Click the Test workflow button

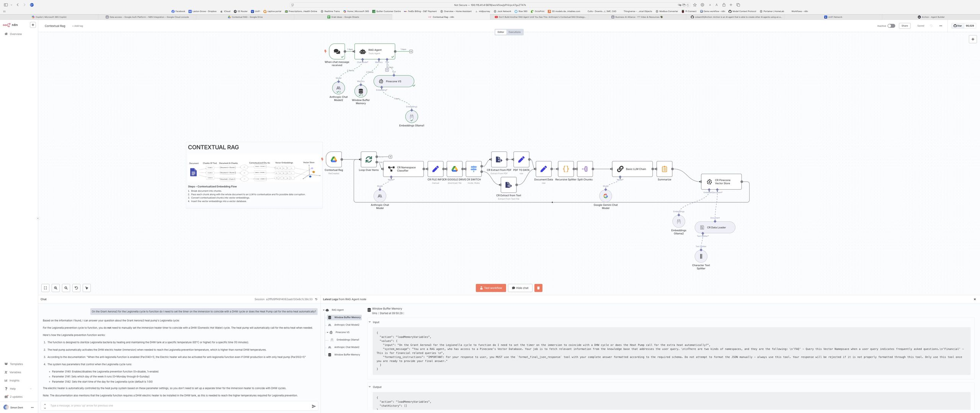pyautogui.click(x=491, y=288)
